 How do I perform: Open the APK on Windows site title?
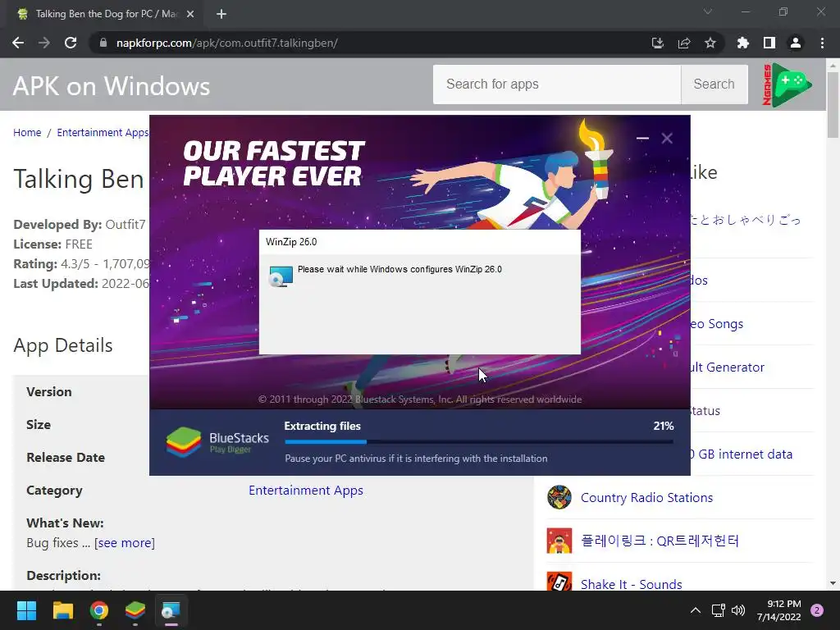click(x=112, y=85)
